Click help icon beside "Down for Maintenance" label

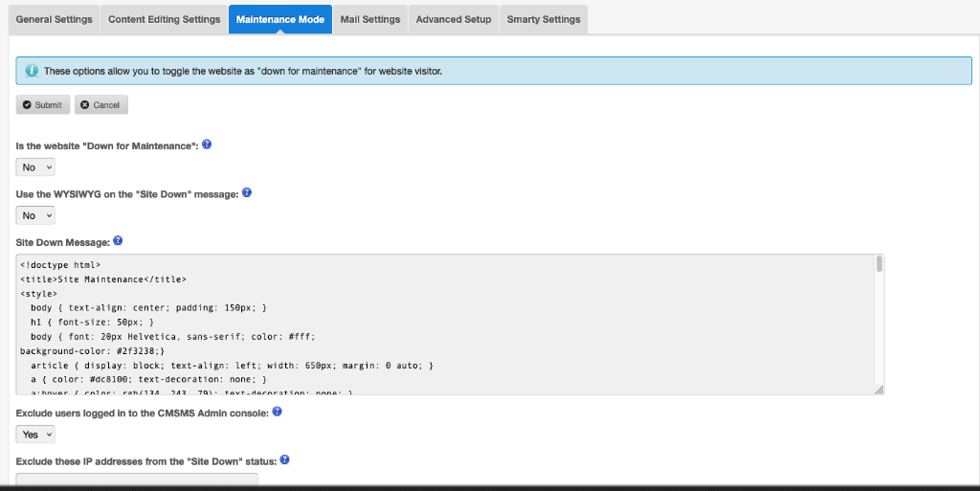pos(207,145)
